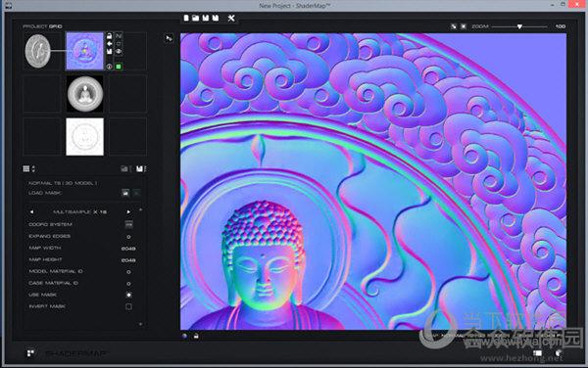The height and width of the screenshot is (368, 588).
Task: Open the options wrench tool icon
Action: point(231,18)
